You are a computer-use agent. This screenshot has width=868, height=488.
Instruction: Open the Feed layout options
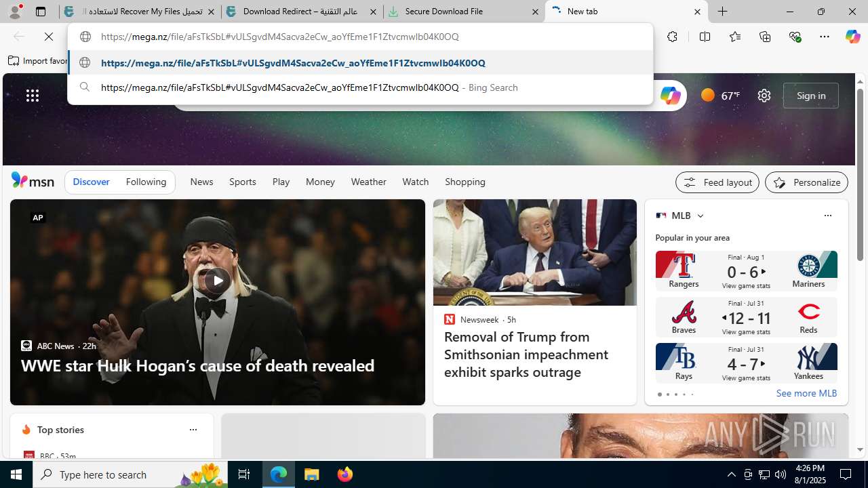pos(717,182)
